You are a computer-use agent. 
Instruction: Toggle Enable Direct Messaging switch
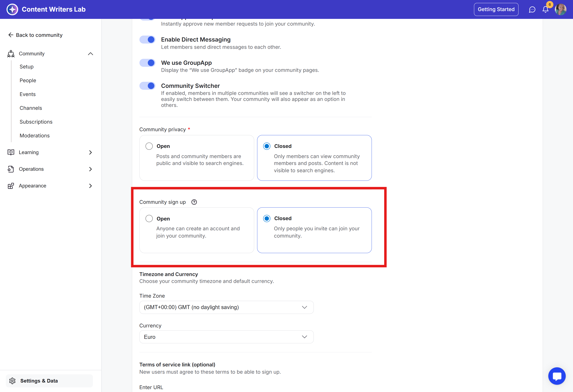[x=147, y=40]
